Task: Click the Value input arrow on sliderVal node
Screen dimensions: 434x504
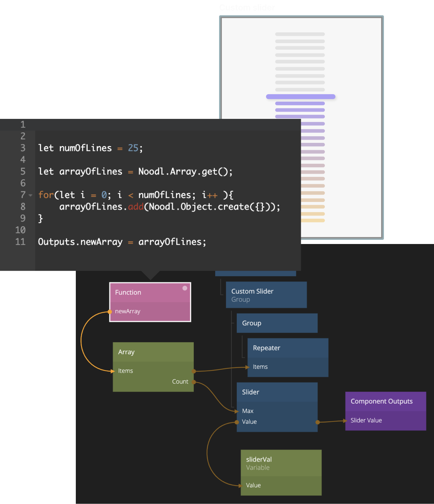Action: point(240,486)
